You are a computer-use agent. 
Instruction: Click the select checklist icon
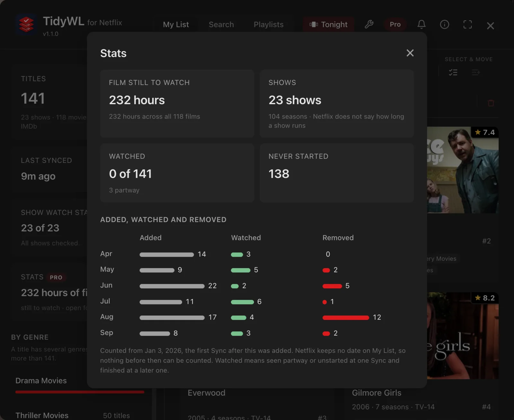pyautogui.click(x=453, y=73)
